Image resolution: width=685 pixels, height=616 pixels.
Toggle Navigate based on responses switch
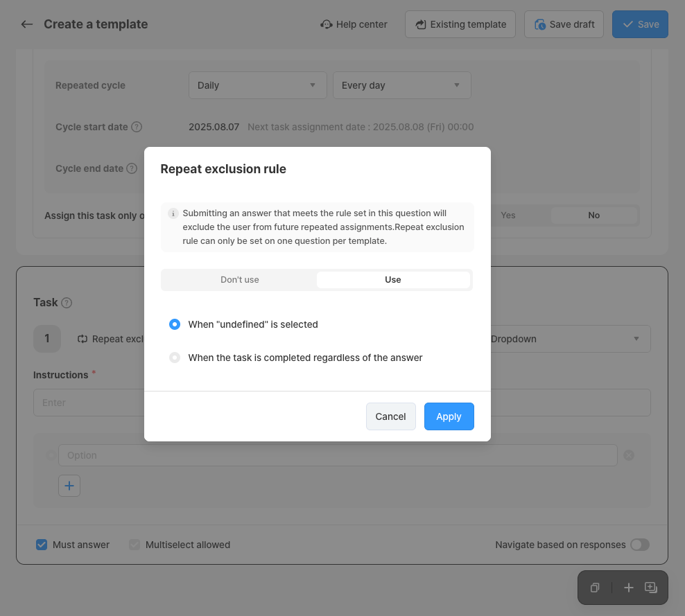[x=640, y=545]
